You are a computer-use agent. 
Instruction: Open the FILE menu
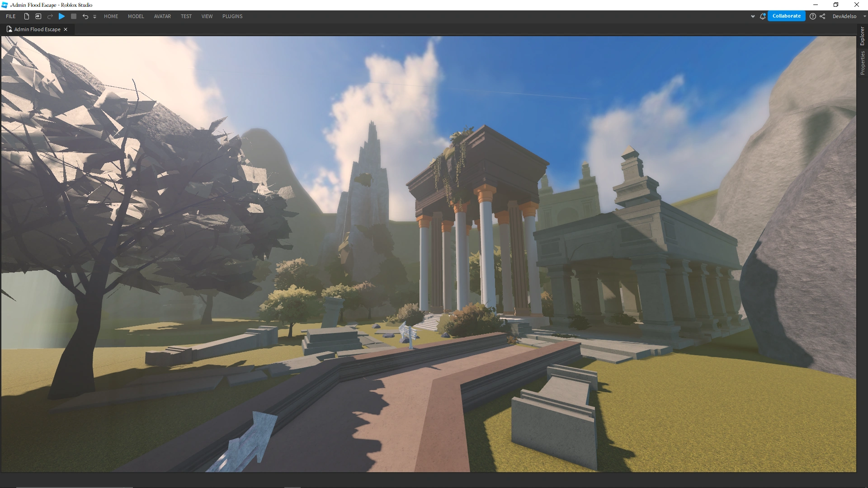point(11,16)
